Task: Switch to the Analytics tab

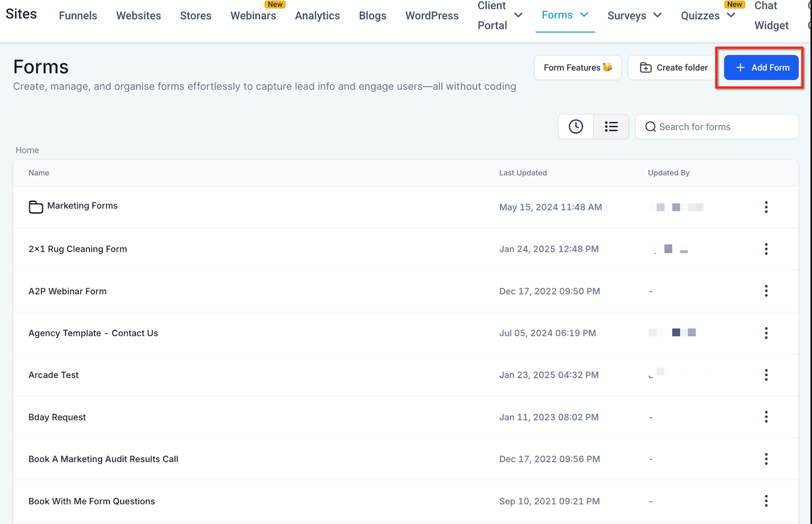Action: (x=317, y=16)
